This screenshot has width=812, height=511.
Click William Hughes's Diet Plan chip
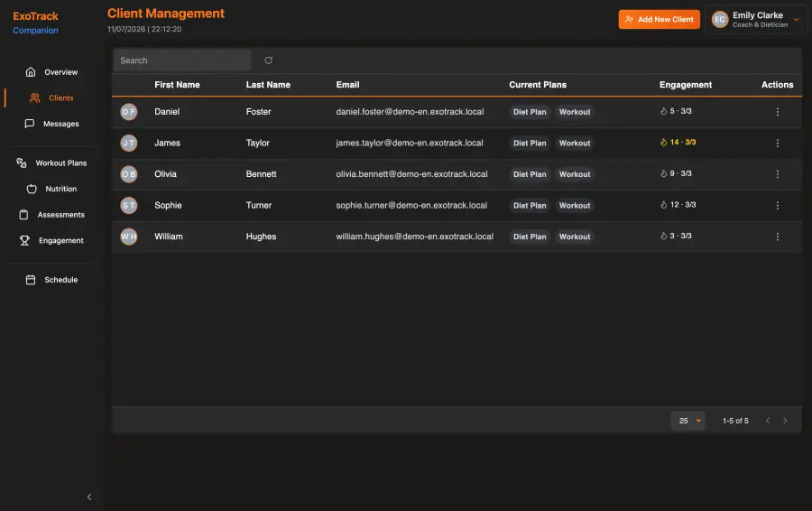click(x=530, y=237)
